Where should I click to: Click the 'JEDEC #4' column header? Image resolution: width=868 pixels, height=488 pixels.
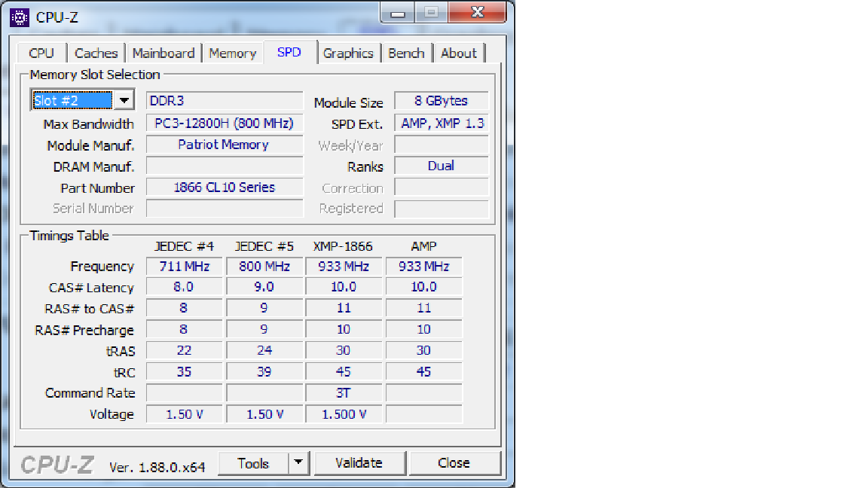coord(185,246)
